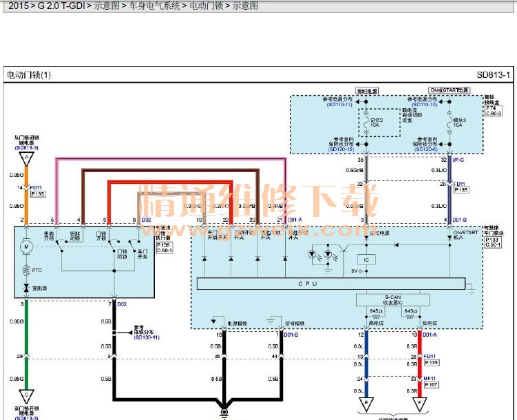The image size is (517, 420).
Task: Go to 车身电气系统 breadcrumb level
Action: [154, 6]
